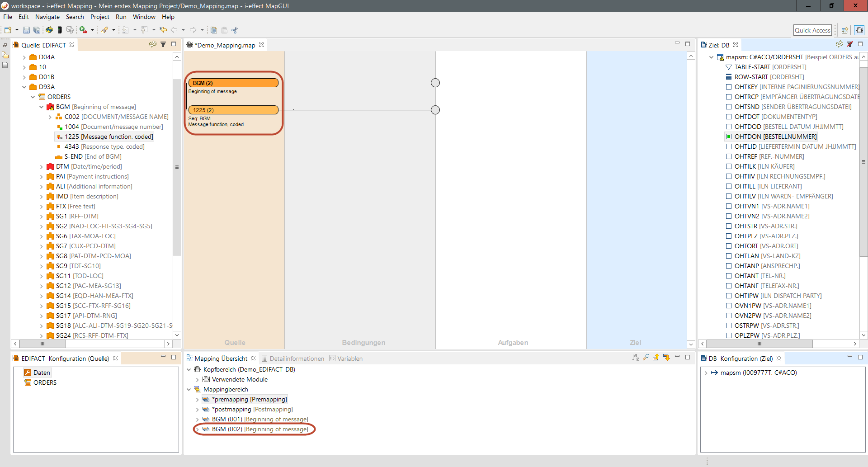
Task: Check the OHTILK [ILN KÄUFER] checkbox
Action: (729, 166)
